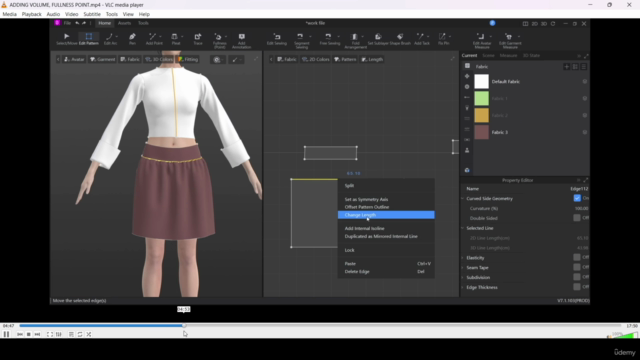Activate the Edit Pattern tool
This screenshot has height=360, width=640.
(89, 39)
